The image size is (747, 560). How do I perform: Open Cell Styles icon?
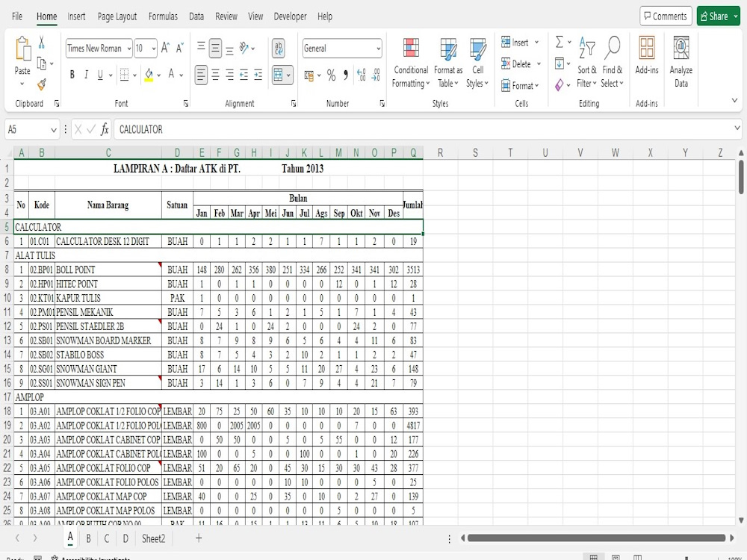tap(477, 49)
